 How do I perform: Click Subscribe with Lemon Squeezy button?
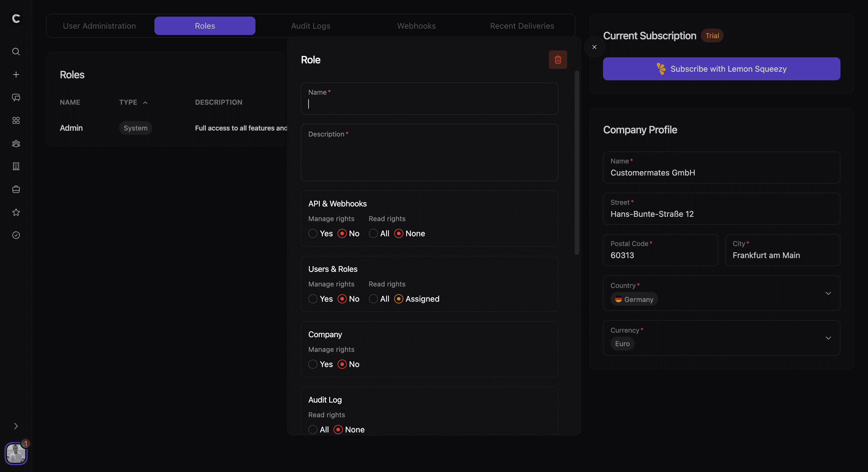click(721, 69)
